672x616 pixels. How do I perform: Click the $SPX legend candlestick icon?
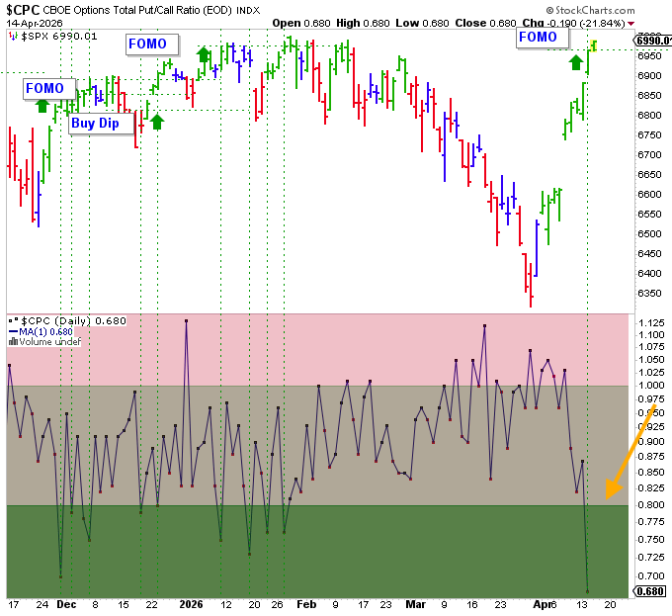14,37
